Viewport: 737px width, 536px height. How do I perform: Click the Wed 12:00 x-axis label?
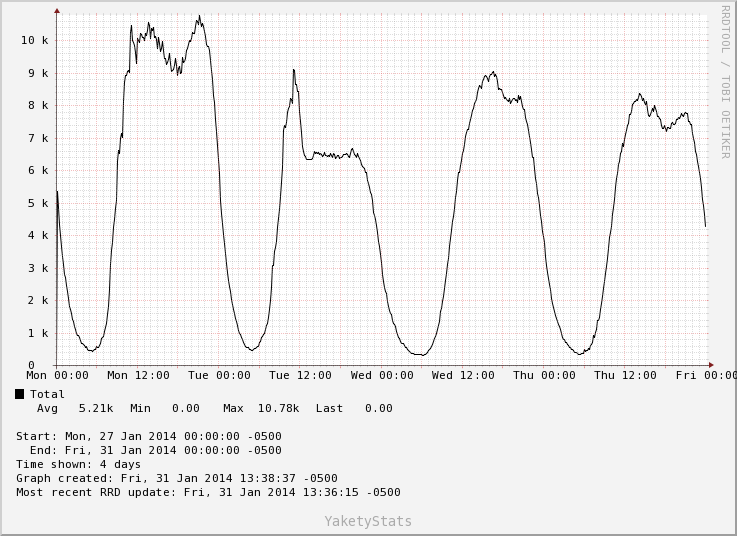tap(463, 376)
